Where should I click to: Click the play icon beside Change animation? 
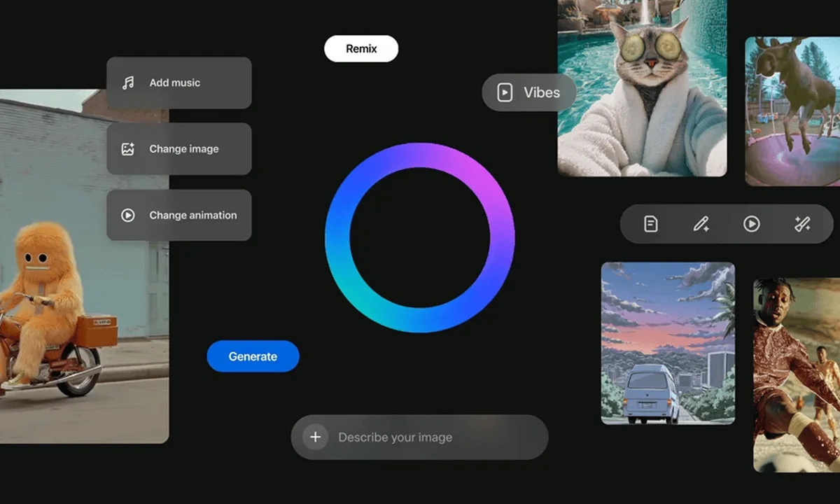(x=128, y=216)
